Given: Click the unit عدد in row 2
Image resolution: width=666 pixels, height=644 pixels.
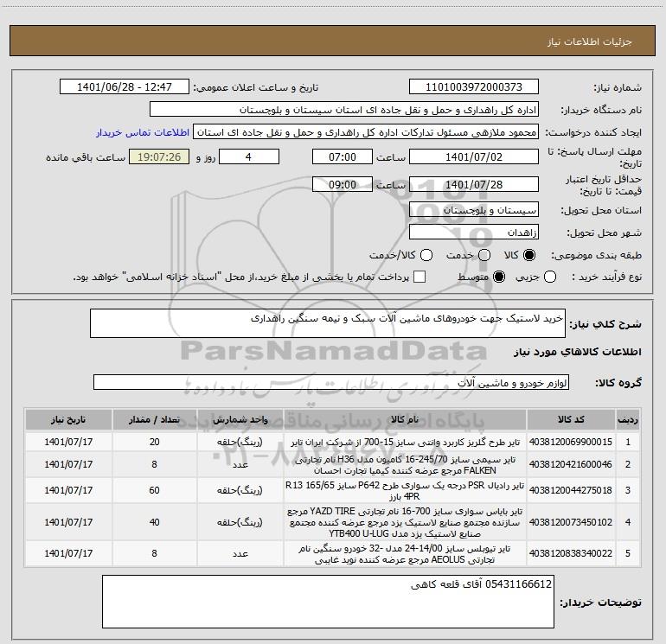Looking at the screenshot, I should pyautogui.click(x=240, y=464).
